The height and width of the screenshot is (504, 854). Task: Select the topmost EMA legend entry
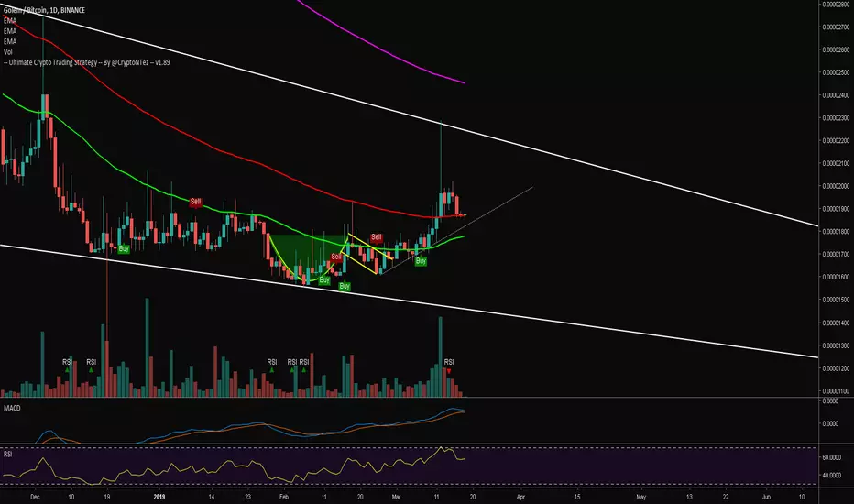10,21
